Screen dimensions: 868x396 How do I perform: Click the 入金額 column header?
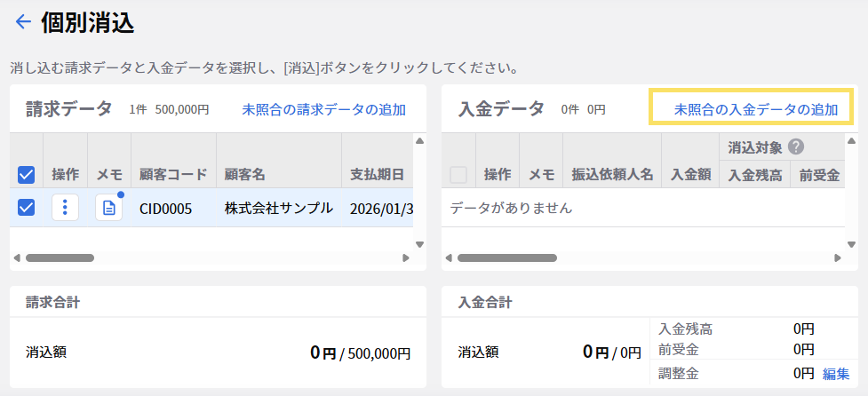coord(690,174)
